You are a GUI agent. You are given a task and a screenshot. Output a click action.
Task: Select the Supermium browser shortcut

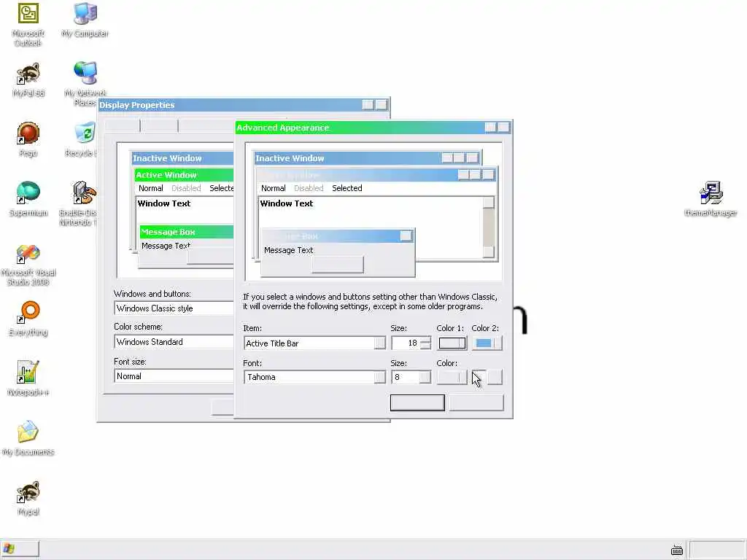(x=28, y=199)
